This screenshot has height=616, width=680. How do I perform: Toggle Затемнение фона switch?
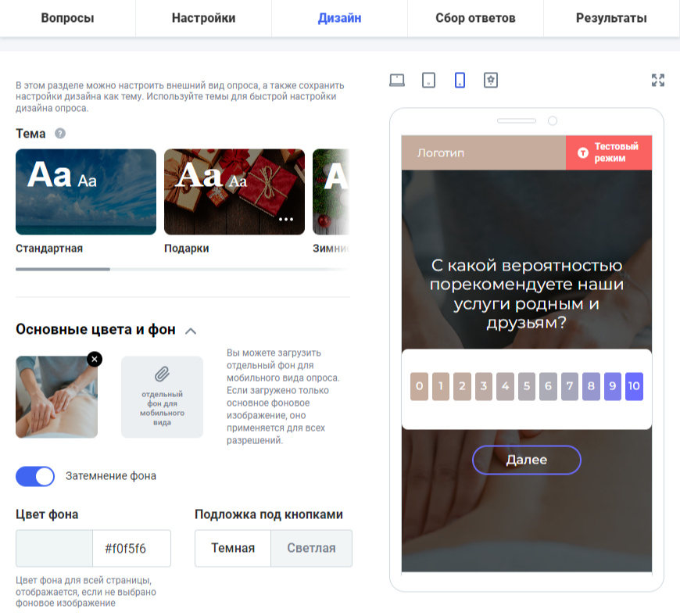click(35, 476)
